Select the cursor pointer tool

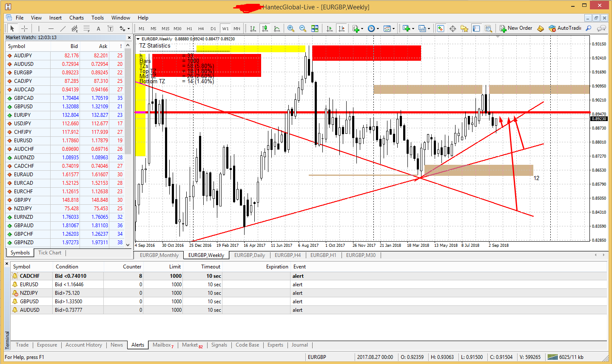tap(12, 28)
